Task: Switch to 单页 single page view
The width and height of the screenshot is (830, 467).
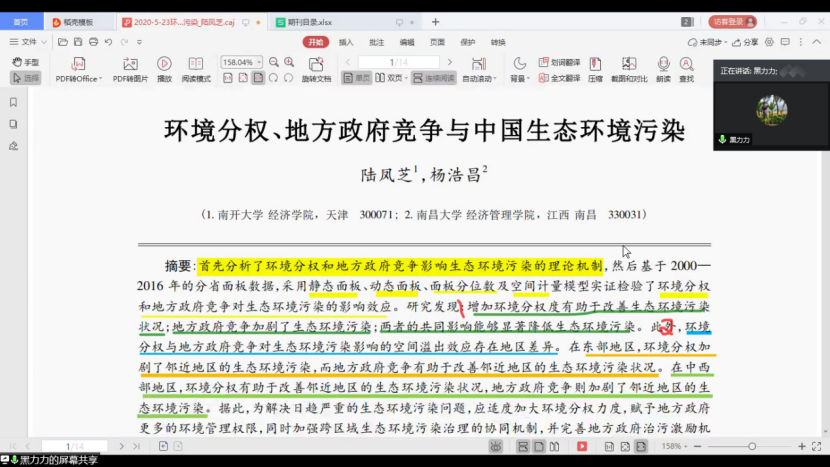Action: click(356, 78)
